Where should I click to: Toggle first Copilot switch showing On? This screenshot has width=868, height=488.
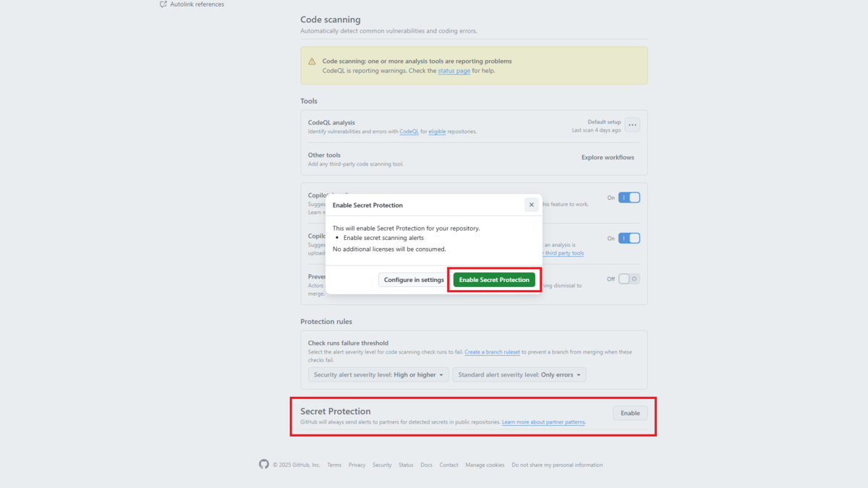(x=629, y=197)
